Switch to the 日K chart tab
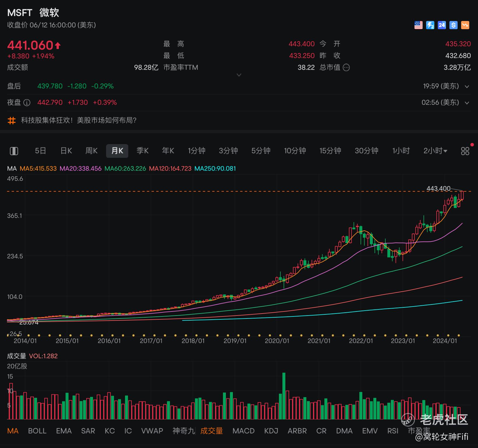 coord(66,151)
